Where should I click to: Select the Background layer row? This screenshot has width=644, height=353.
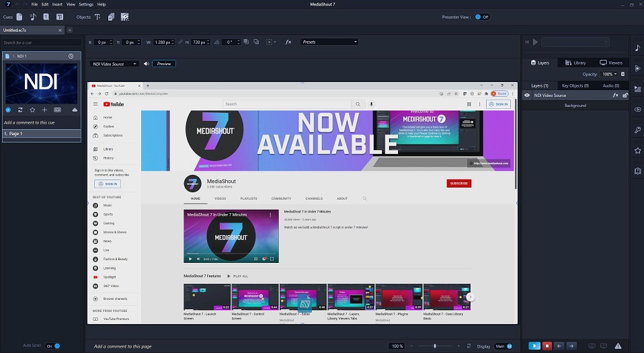(x=575, y=106)
